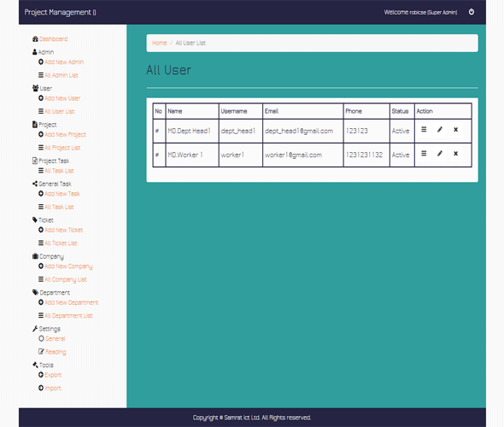The width and height of the screenshot is (504, 427).
Task: Click the power logout icon in header
Action: pyautogui.click(x=472, y=12)
